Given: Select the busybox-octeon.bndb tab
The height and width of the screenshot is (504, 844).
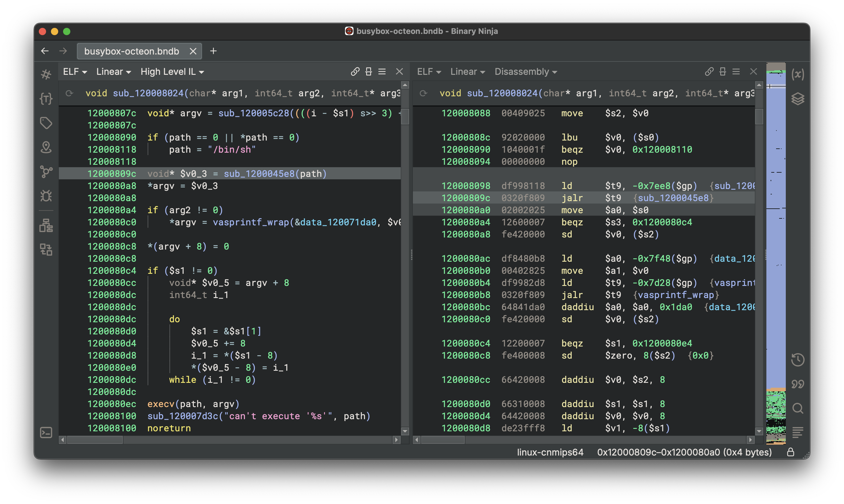Looking at the screenshot, I should click(x=132, y=51).
